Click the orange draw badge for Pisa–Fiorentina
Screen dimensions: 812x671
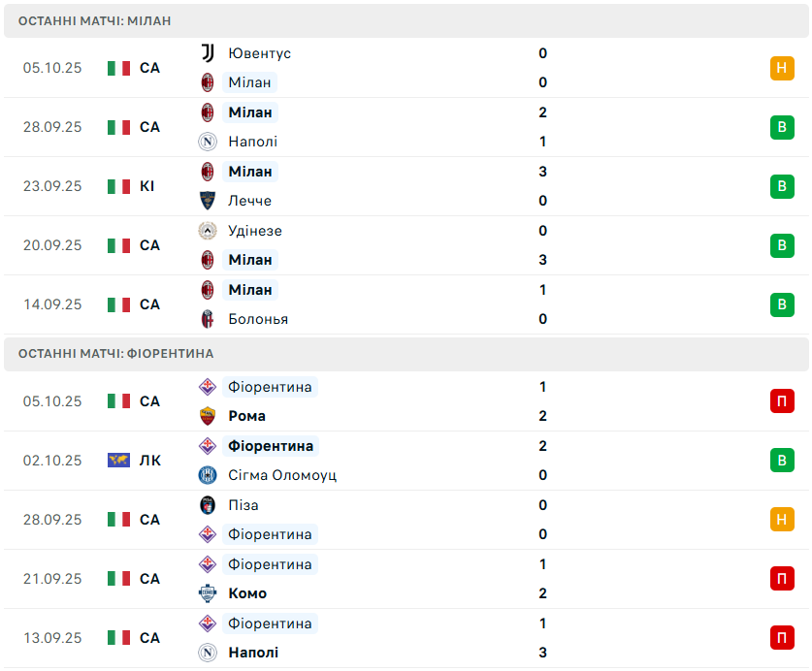[782, 520]
